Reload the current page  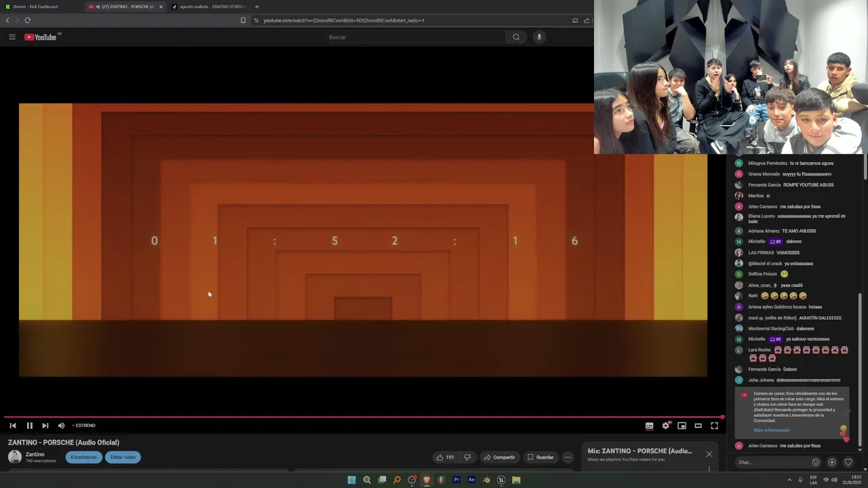pos(28,20)
